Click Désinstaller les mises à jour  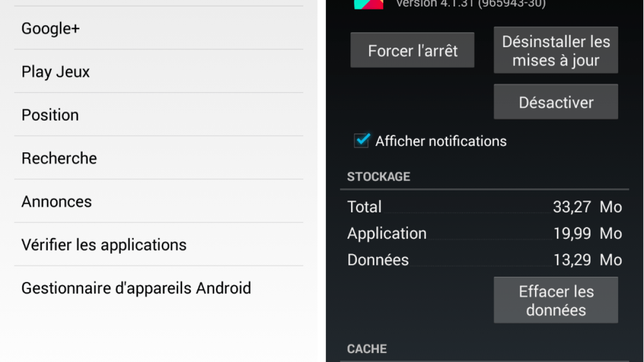coord(555,51)
